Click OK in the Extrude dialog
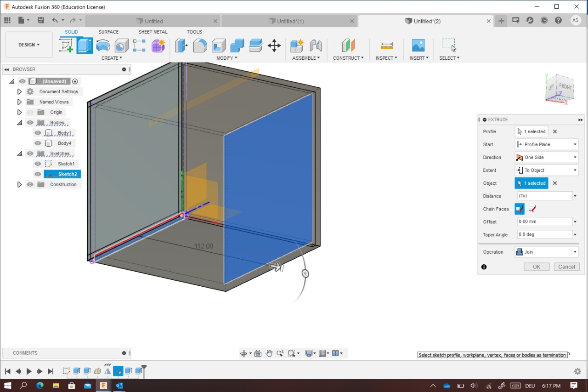The height and width of the screenshot is (392, 588). 537,267
